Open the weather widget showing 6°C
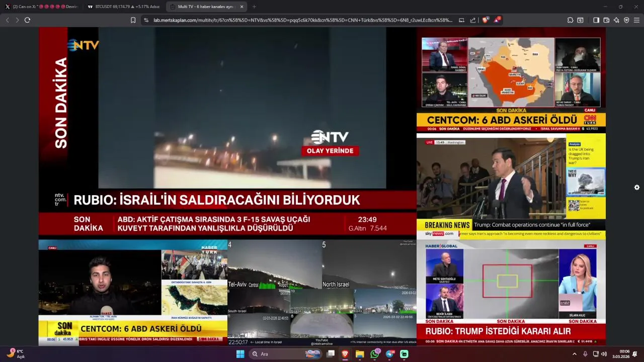 click(x=15, y=354)
